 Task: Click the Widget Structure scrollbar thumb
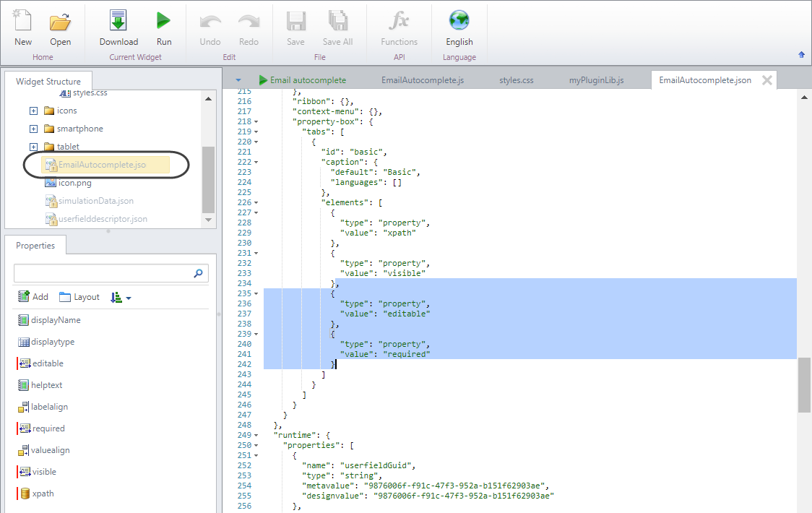tap(208, 179)
